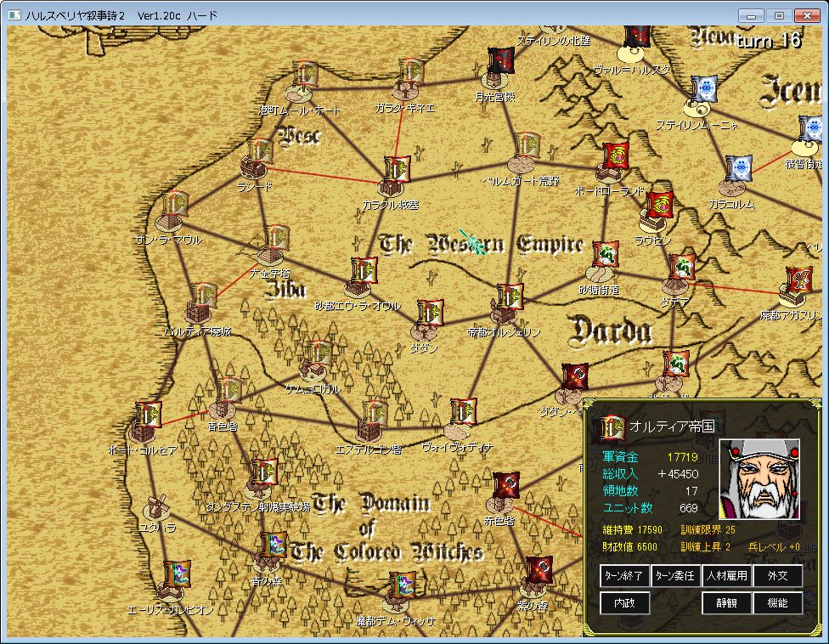Click the 兵レベル +0 readout
This screenshot has height=644, width=829.
pos(774,547)
